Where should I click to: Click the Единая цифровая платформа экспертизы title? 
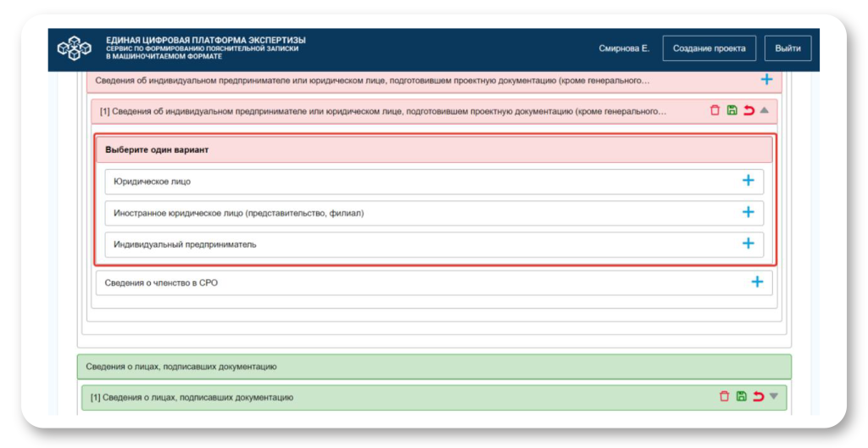click(205, 41)
